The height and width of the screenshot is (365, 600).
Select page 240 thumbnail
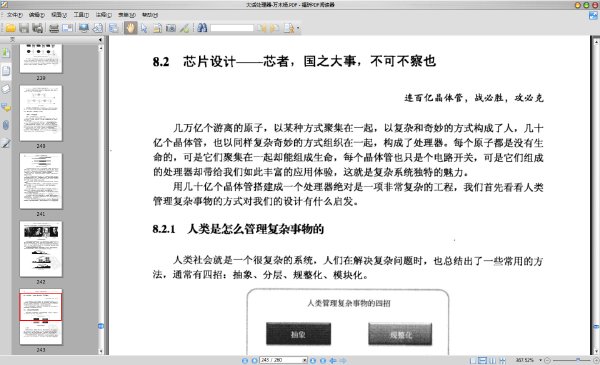pos(41,113)
